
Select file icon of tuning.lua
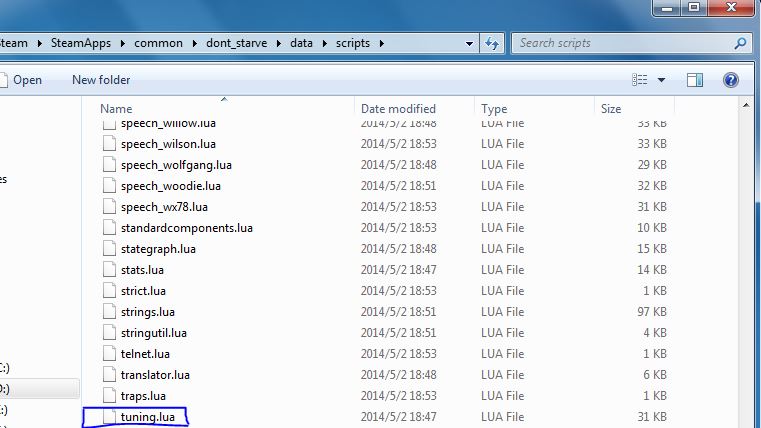(109, 417)
